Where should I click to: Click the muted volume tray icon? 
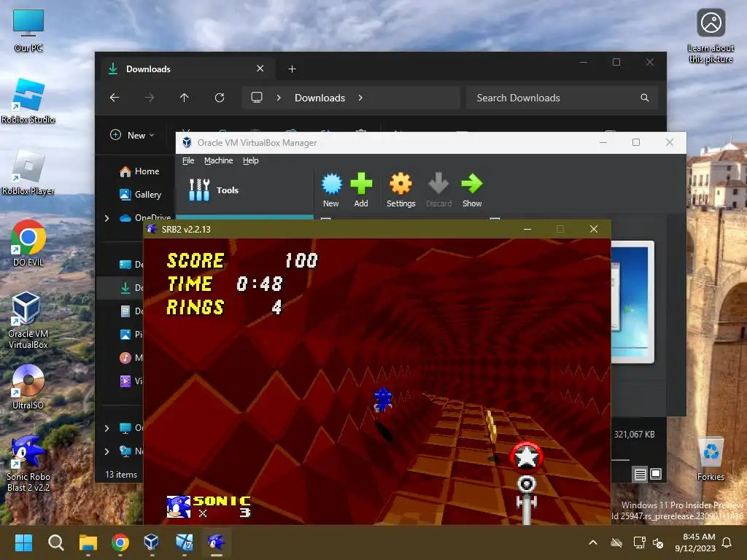(x=658, y=542)
